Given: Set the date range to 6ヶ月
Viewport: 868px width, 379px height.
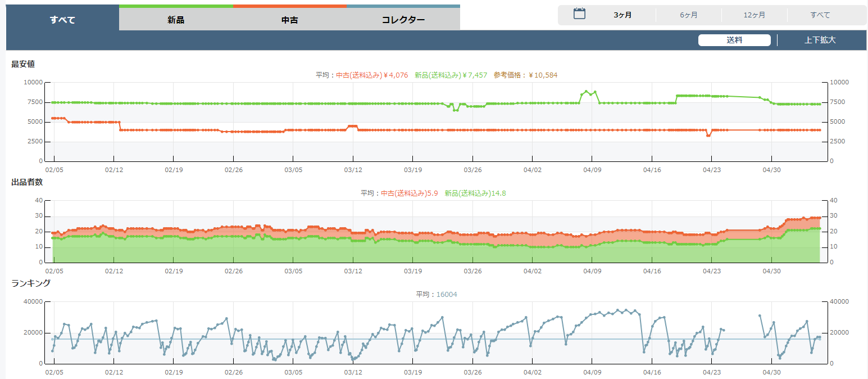Looking at the screenshot, I should click(688, 15).
